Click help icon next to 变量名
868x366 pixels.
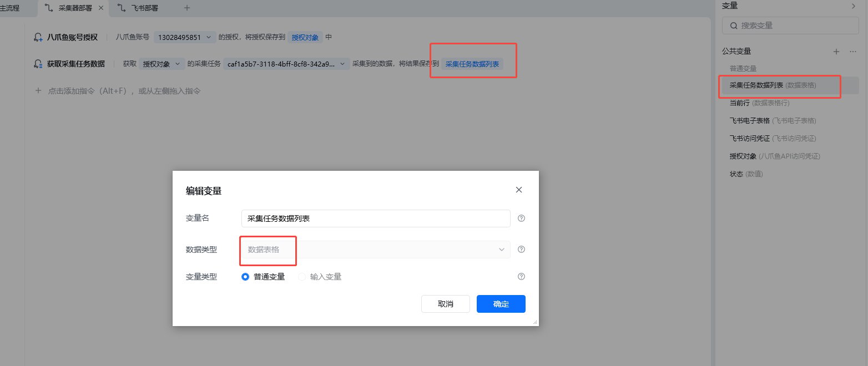pyautogui.click(x=521, y=218)
